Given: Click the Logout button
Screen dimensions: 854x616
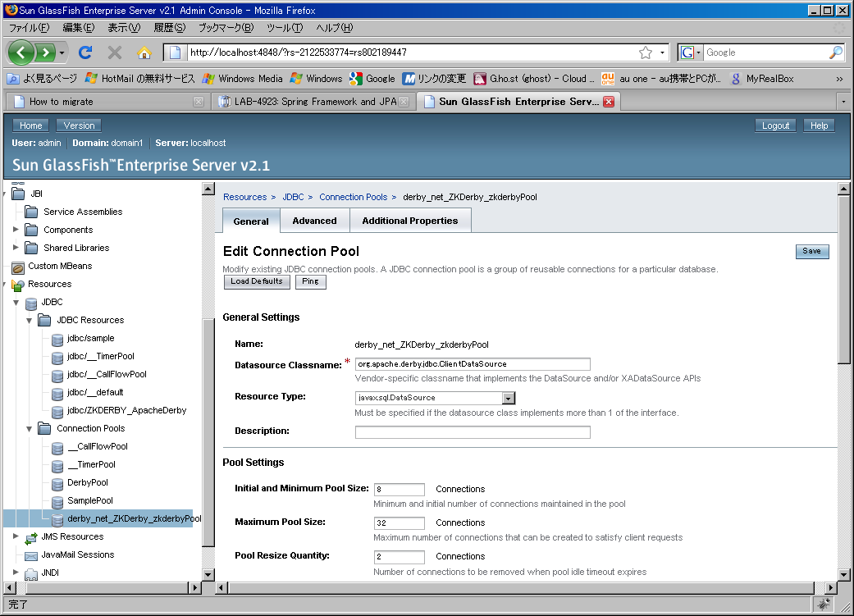Looking at the screenshot, I should tap(775, 125).
